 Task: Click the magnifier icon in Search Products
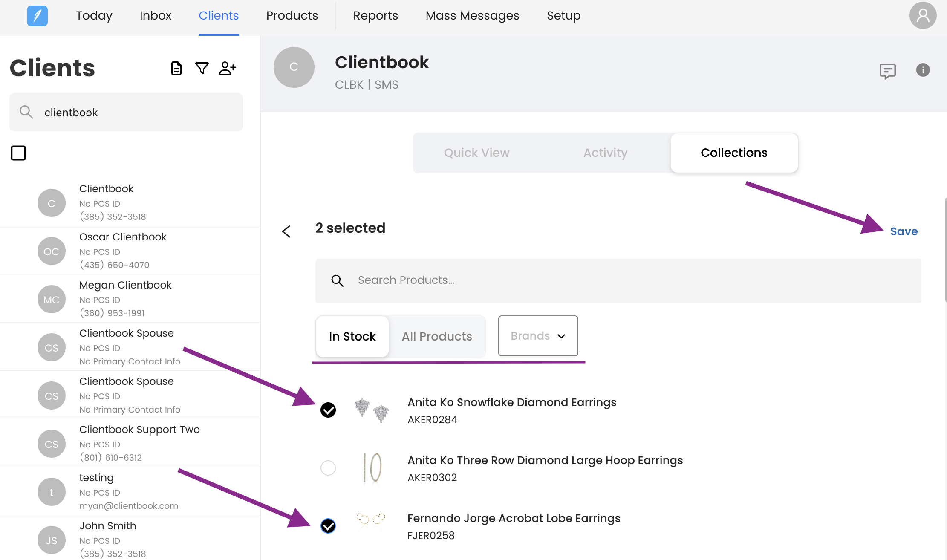(337, 280)
